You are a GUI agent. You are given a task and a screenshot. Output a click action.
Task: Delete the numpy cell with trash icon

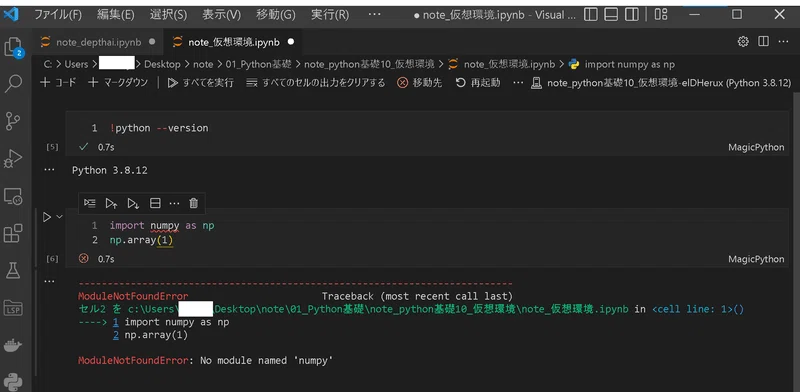click(193, 203)
